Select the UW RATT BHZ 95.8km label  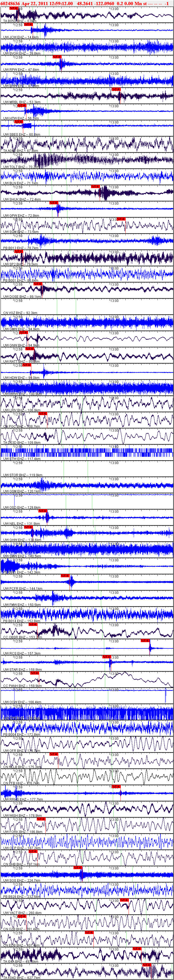(21, 361)
